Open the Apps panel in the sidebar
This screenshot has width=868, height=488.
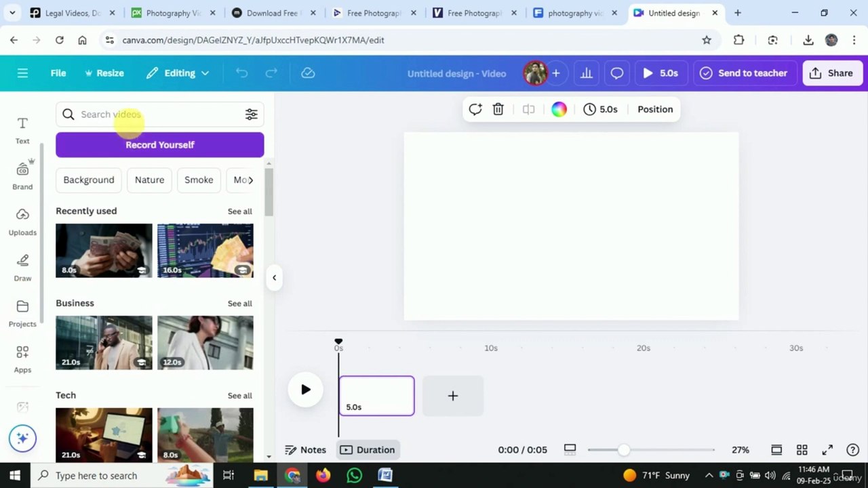pyautogui.click(x=22, y=359)
